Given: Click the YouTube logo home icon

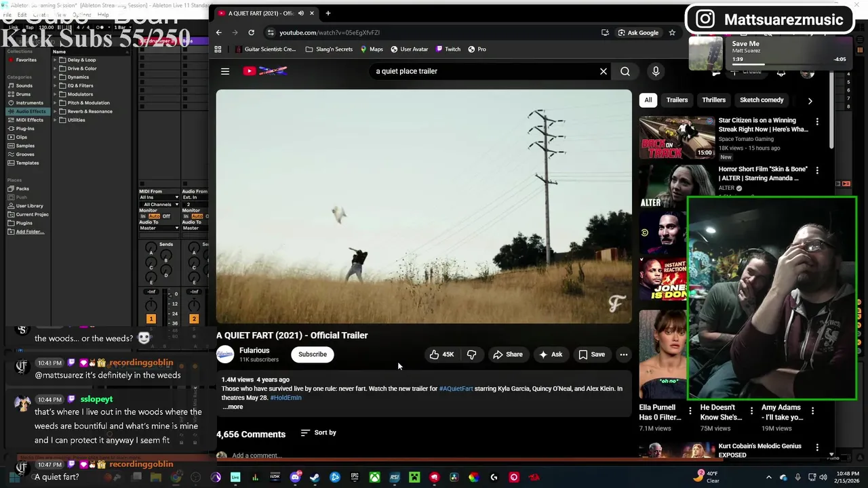Looking at the screenshot, I should (265, 71).
